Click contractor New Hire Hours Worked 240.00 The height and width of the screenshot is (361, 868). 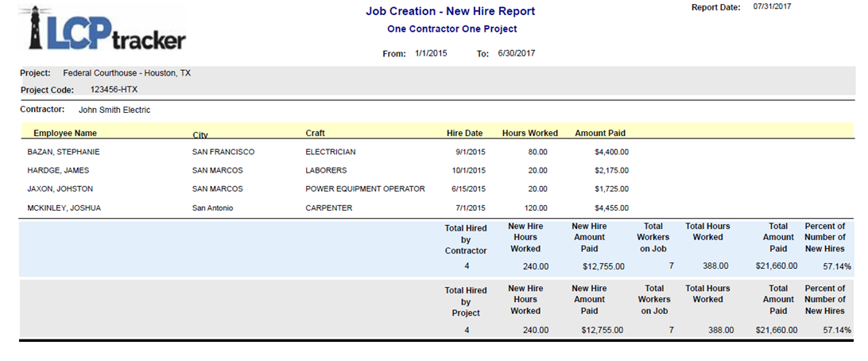[535, 266]
